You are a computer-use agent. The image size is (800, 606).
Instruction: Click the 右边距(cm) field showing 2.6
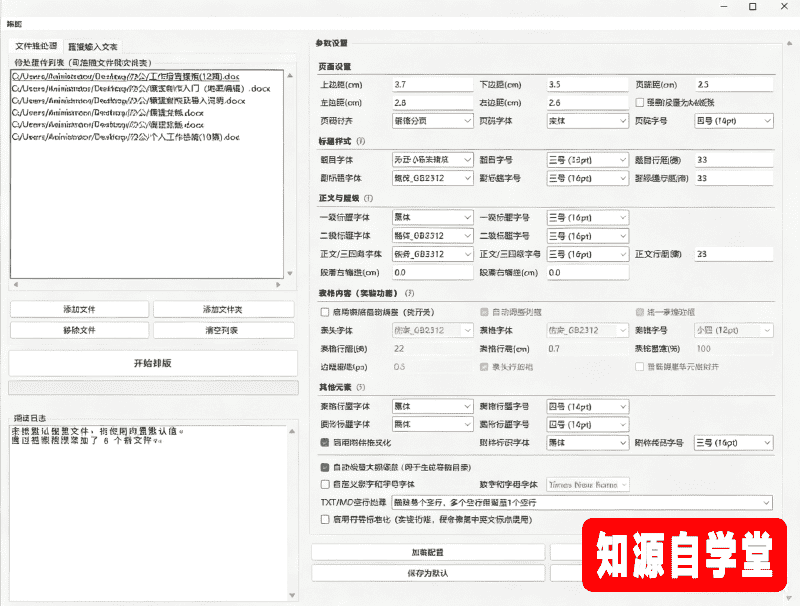coord(587,103)
